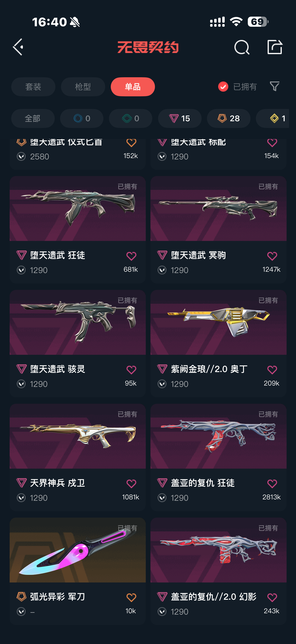Screen dimensions: 296x644
Task: Like 盖亚的复仇 狂徒 via heart icon
Action: coord(272,483)
